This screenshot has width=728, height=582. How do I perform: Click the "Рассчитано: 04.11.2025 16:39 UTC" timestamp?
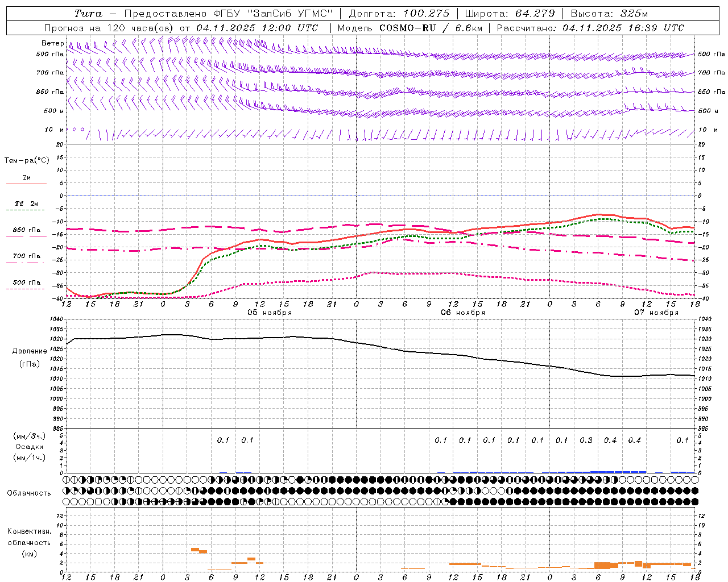(x=590, y=28)
